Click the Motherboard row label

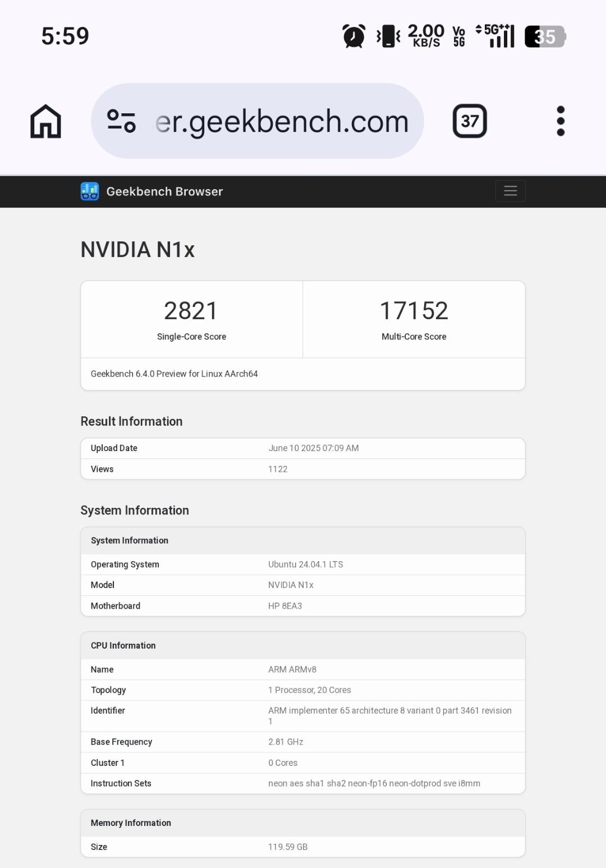point(116,606)
